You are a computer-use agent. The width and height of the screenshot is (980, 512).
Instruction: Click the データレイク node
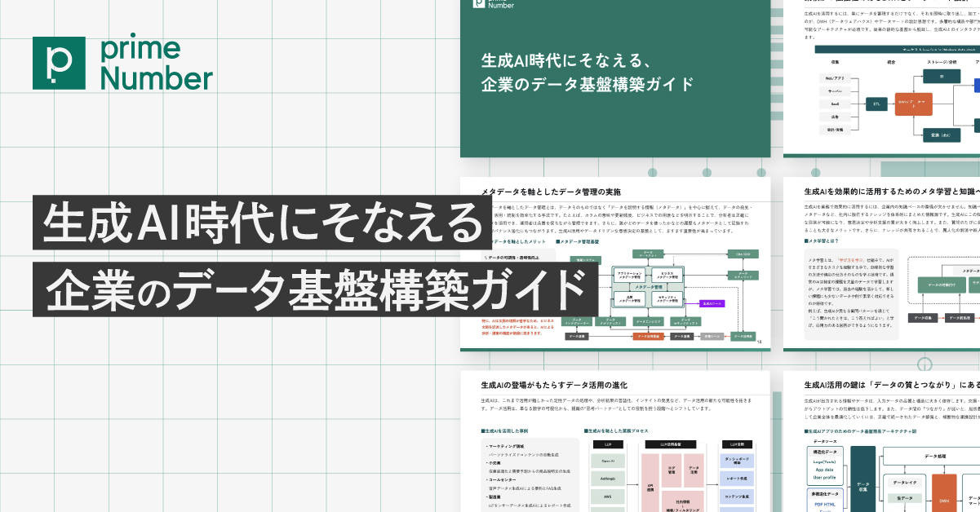(905, 482)
